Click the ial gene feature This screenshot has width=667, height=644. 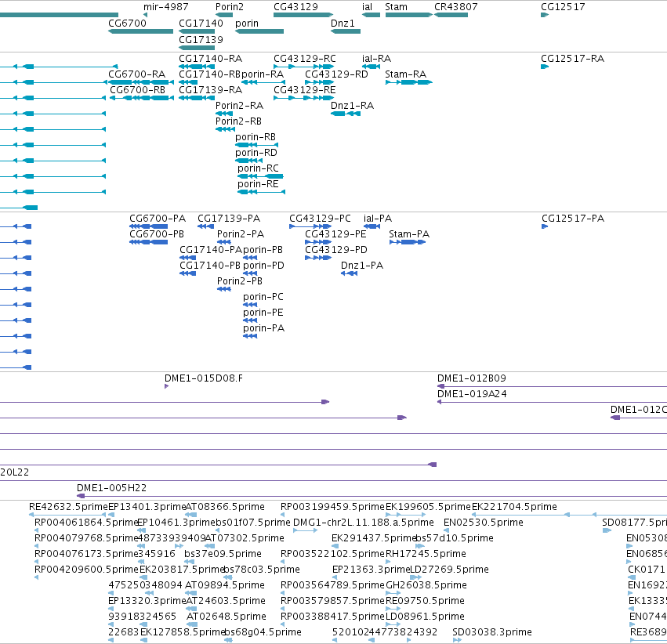pos(371,15)
